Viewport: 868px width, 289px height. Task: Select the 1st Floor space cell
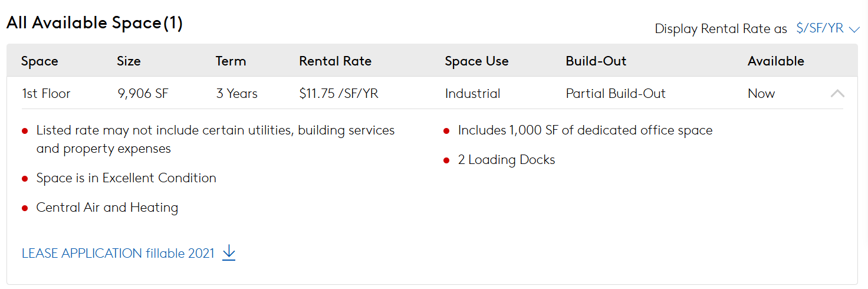coord(46,93)
